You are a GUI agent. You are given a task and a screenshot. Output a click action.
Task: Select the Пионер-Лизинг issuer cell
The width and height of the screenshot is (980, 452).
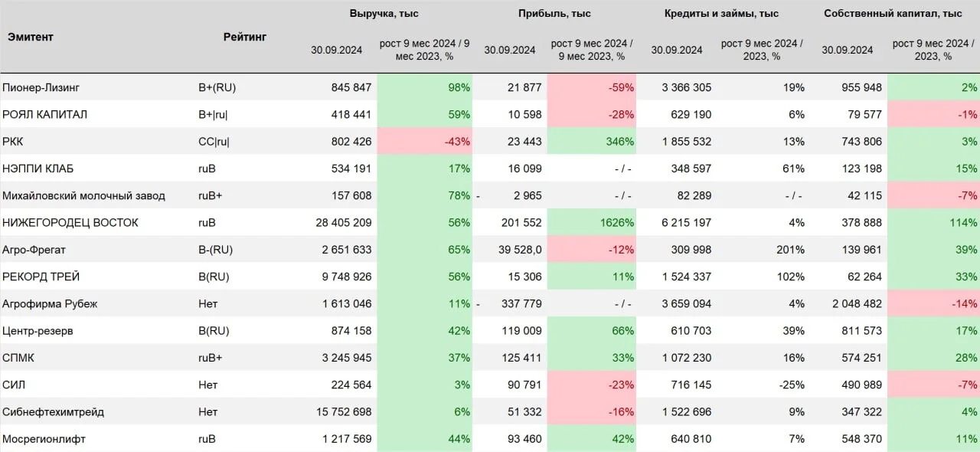click(41, 87)
